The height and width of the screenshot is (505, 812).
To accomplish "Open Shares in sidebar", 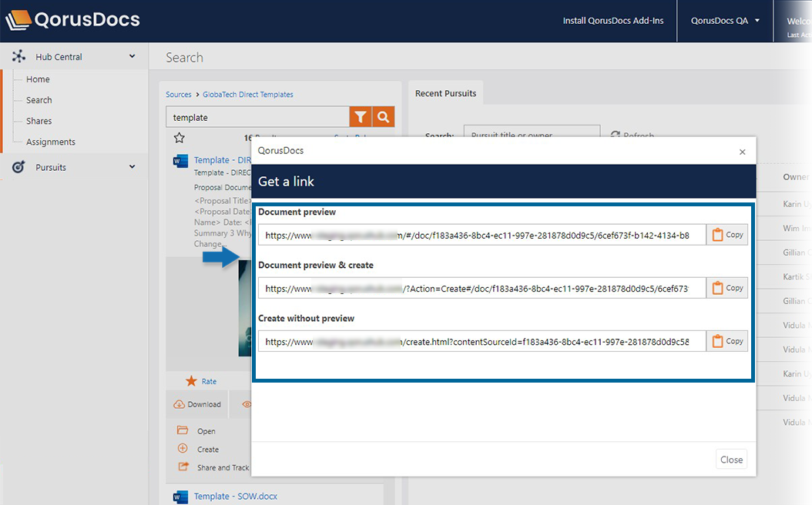I will click(x=39, y=121).
